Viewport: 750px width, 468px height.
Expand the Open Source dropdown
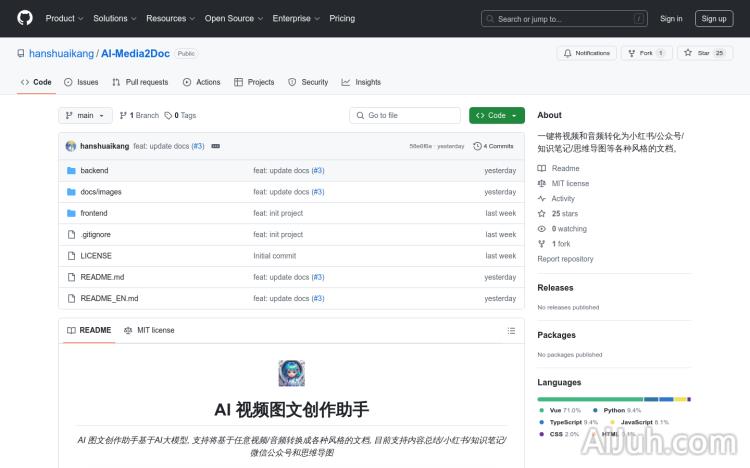(234, 18)
